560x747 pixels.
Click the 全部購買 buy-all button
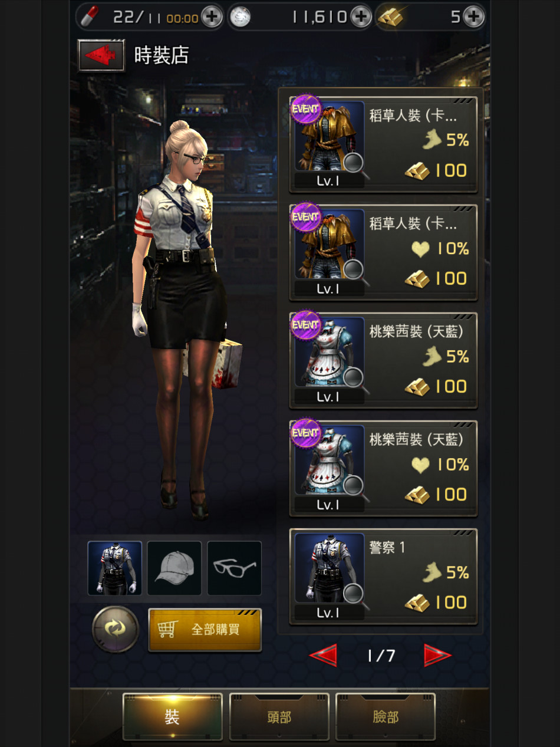coord(205,630)
